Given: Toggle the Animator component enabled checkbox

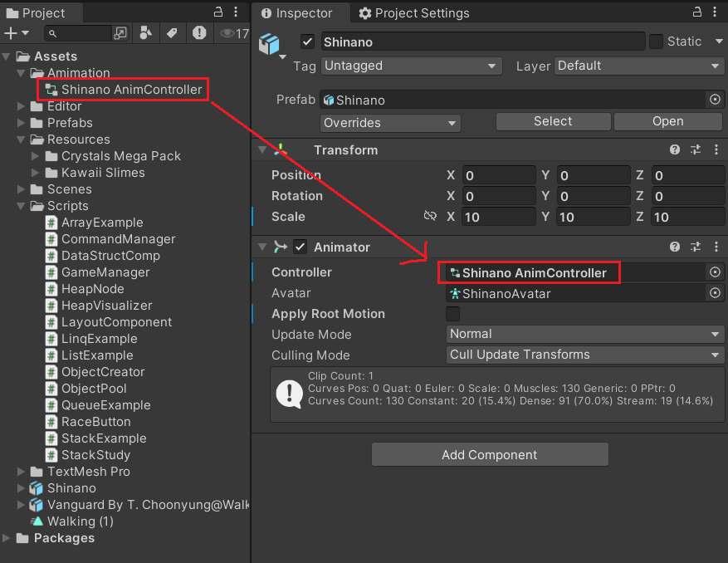Looking at the screenshot, I should [300, 247].
